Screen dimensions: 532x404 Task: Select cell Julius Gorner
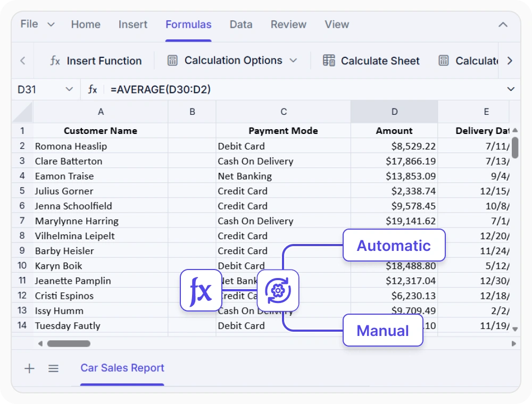click(101, 191)
